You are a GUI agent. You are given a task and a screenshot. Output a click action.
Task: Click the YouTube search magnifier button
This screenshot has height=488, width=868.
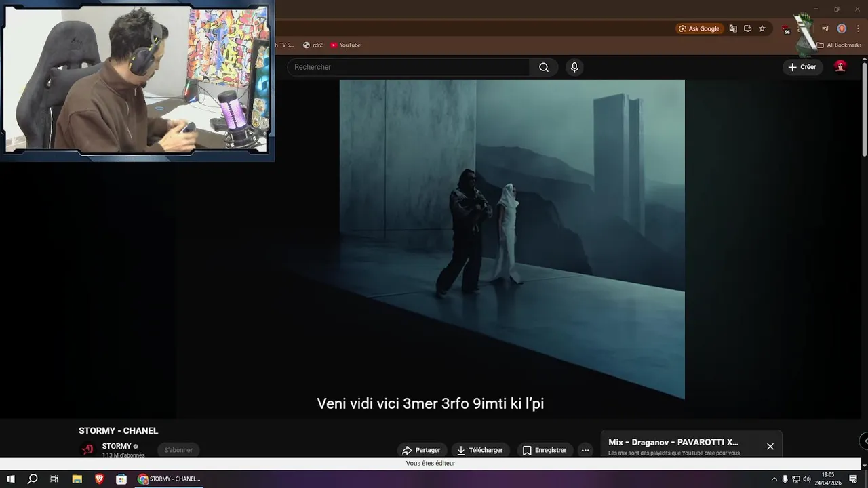pos(544,67)
